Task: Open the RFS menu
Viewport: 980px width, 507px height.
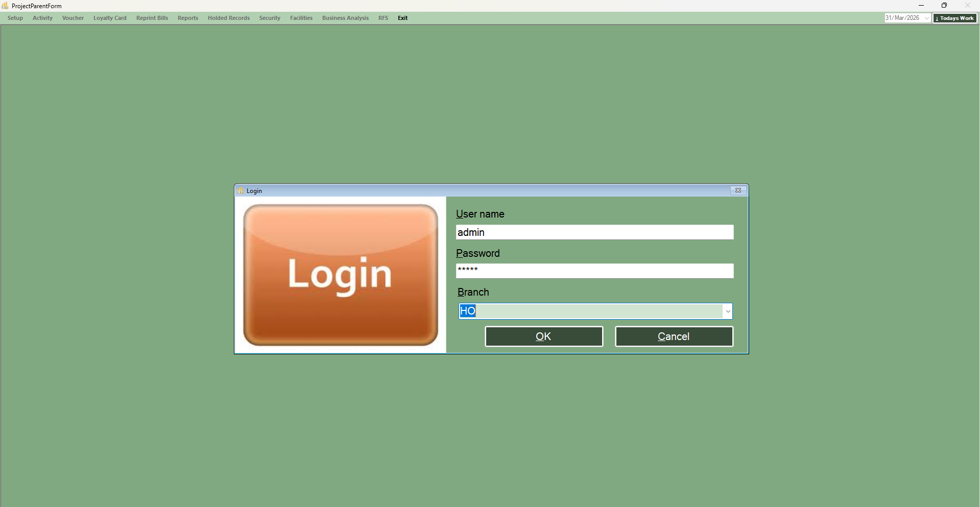Action: (383, 18)
